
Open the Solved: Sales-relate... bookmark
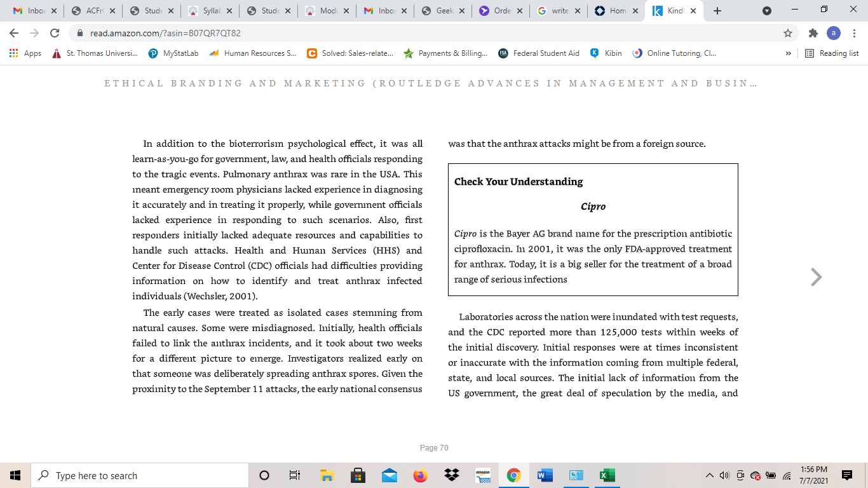click(x=350, y=53)
